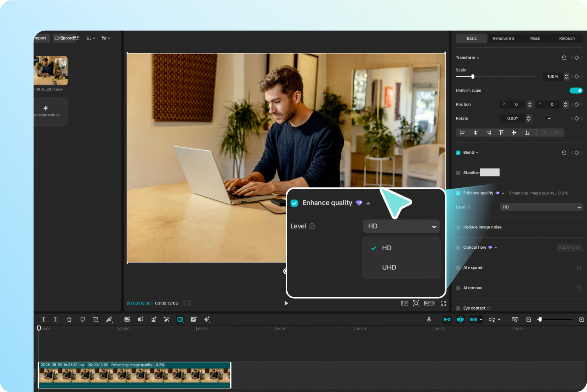
Task: Click the highlighted HD enhance icon in the timeline toolbar
Action: tap(180, 319)
